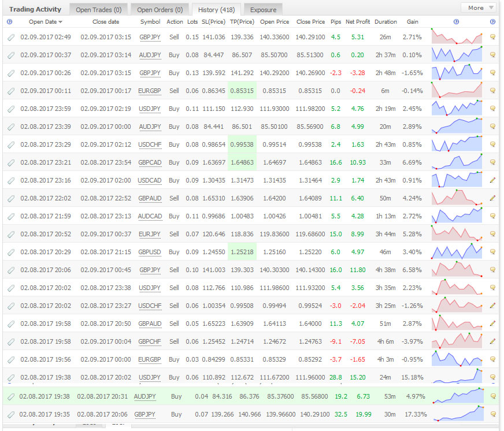
Task: Sort by Net Profit column header
Action: pyautogui.click(x=357, y=21)
